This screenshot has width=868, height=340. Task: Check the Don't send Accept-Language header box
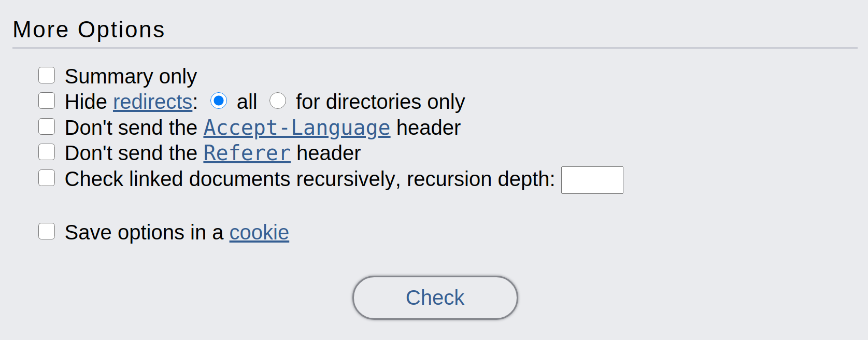coord(47,126)
